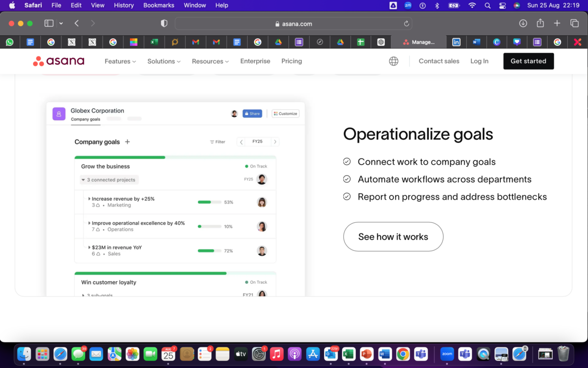The height and width of the screenshot is (368, 588).
Task: Open the language globe icon
Action: (394, 61)
